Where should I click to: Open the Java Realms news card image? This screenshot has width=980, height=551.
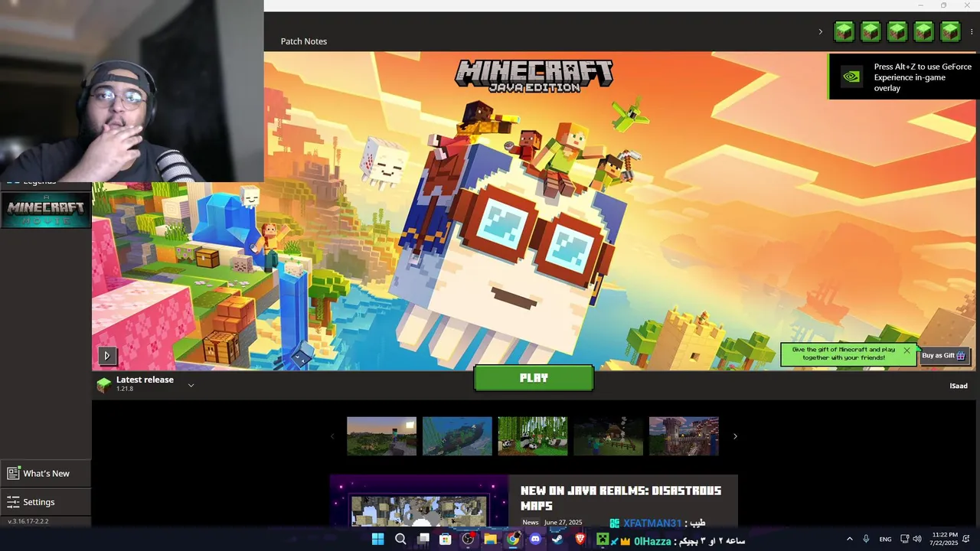coord(419,501)
